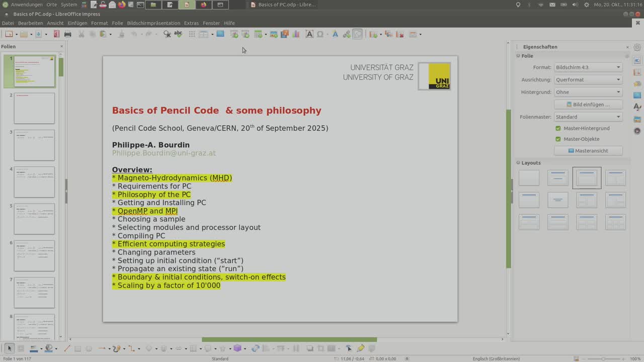The width and height of the screenshot is (644, 362).
Task: Click the Export as PDF icon
Action: pyautogui.click(x=56, y=34)
